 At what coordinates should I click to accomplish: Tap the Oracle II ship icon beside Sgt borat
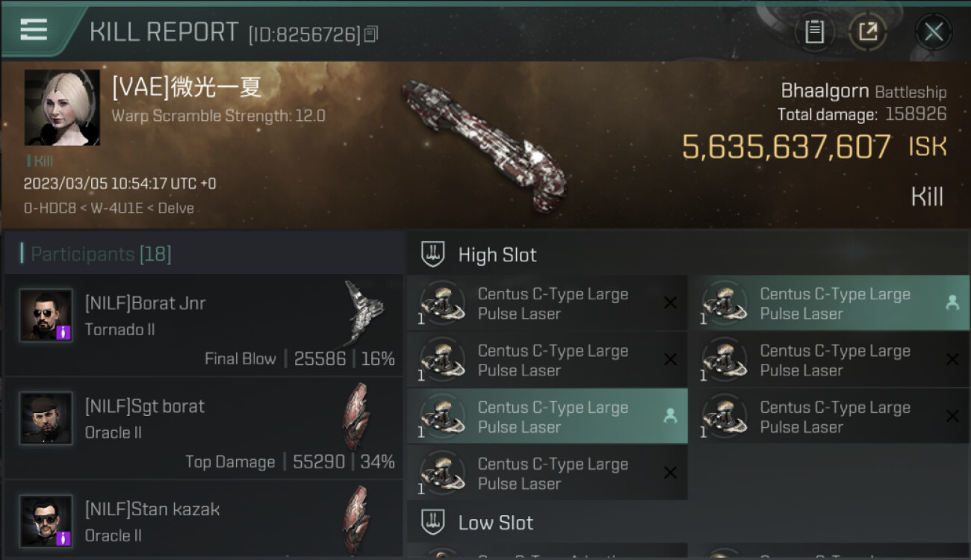click(356, 415)
